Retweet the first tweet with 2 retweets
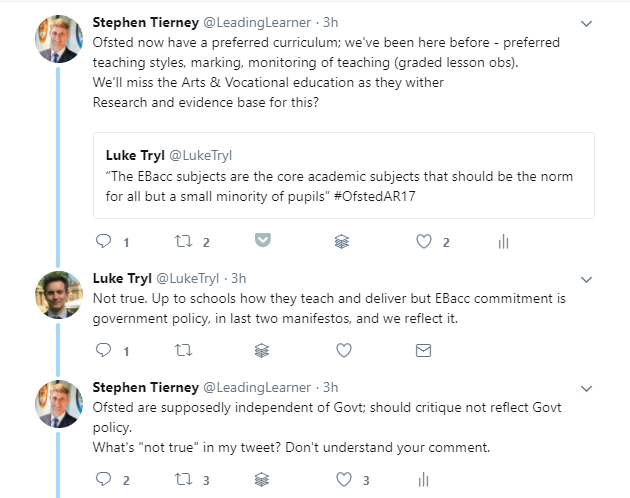 [182, 241]
